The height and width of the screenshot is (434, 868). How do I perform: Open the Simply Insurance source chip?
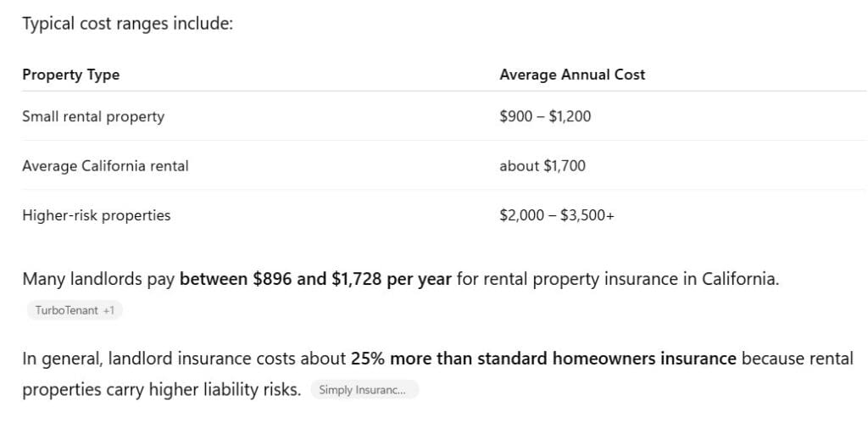click(x=364, y=390)
